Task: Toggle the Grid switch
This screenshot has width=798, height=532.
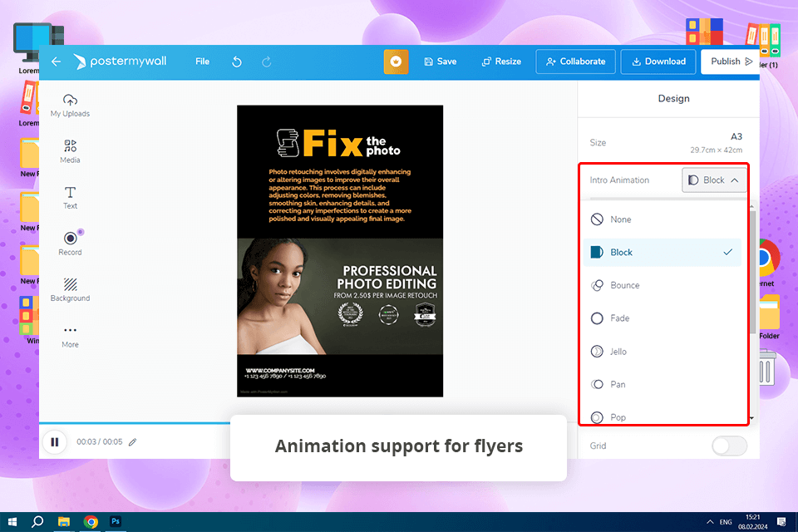Action: click(x=729, y=446)
